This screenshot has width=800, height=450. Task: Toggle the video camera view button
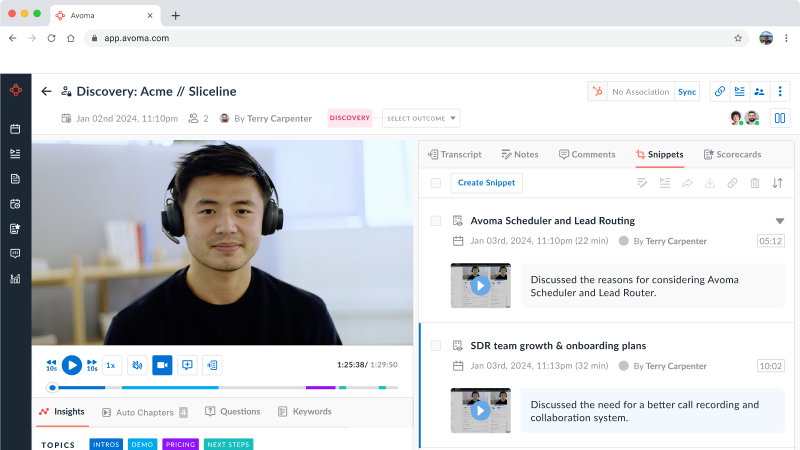(x=162, y=365)
